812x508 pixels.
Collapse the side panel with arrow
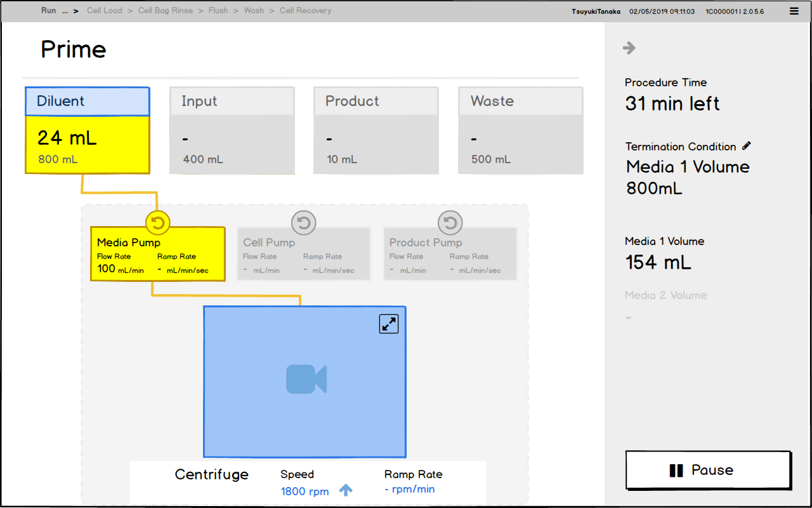[629, 48]
